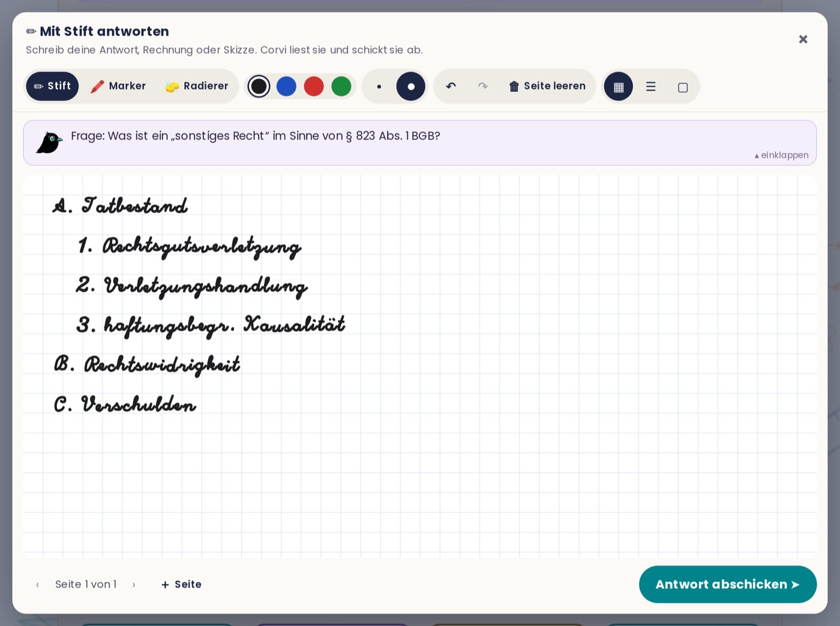This screenshot has width=840, height=626.
Task: Click handwritten 'B. Rechtswidrigkeit' line
Action: pyautogui.click(x=147, y=365)
